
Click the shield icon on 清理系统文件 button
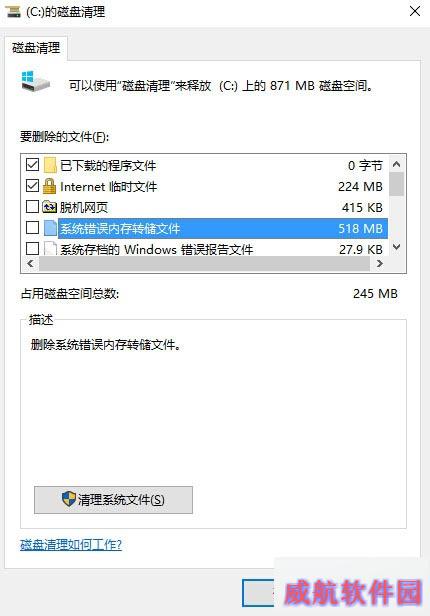point(69,499)
